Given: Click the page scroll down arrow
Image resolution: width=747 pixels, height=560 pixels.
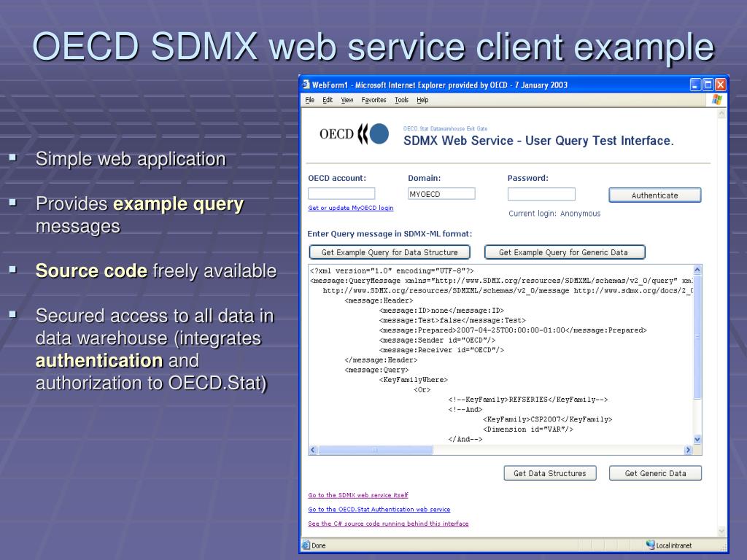Looking at the screenshot, I should (721, 532).
